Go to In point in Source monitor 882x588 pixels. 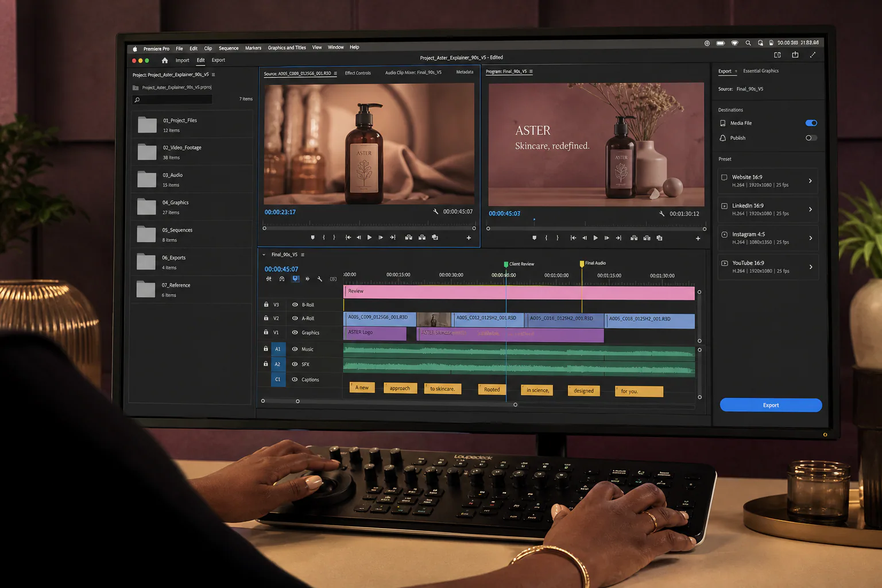coord(348,237)
